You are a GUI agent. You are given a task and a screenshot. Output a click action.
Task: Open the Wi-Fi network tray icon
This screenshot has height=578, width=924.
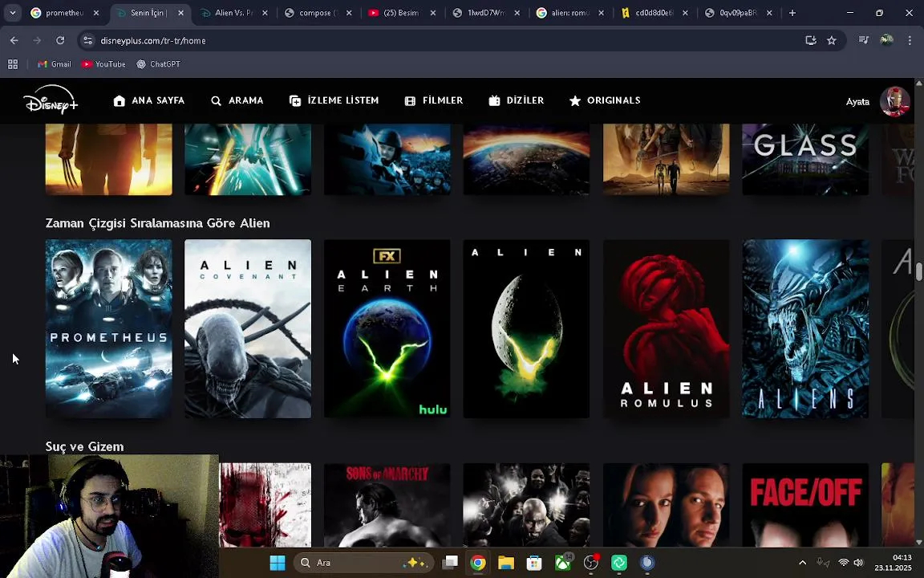(x=843, y=564)
